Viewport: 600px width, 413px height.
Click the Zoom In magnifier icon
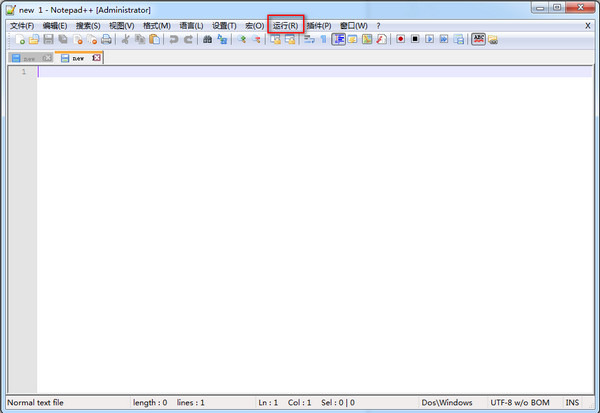pos(241,39)
